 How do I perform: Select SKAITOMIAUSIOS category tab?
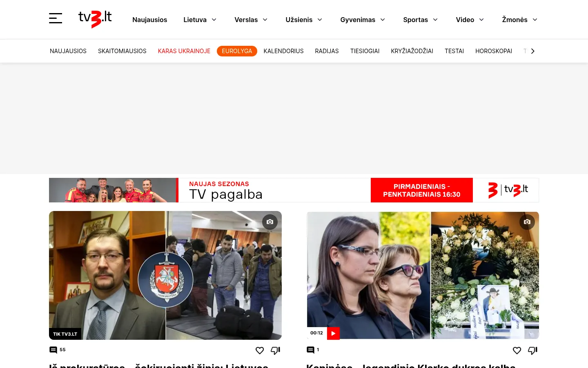(122, 51)
